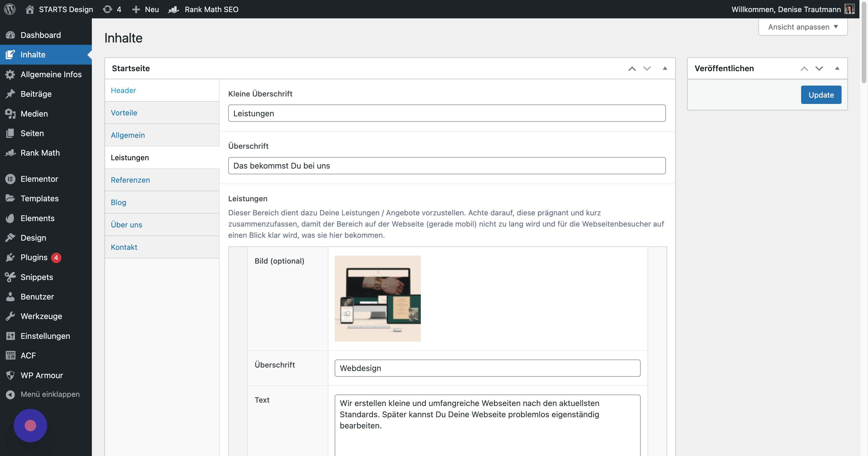
Task: Click the Seiten pages icon
Action: pyautogui.click(x=10, y=133)
